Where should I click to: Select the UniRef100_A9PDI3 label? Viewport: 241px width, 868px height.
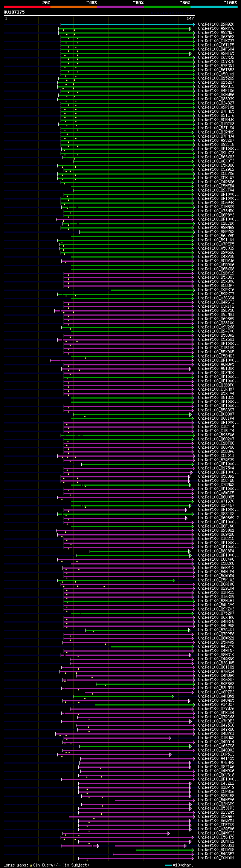tap(216, 87)
